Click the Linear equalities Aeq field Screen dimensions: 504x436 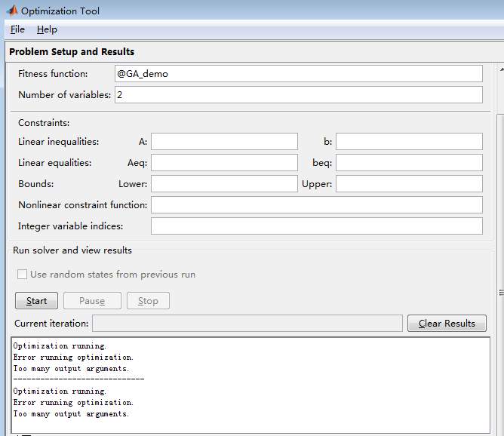pyautogui.click(x=224, y=163)
